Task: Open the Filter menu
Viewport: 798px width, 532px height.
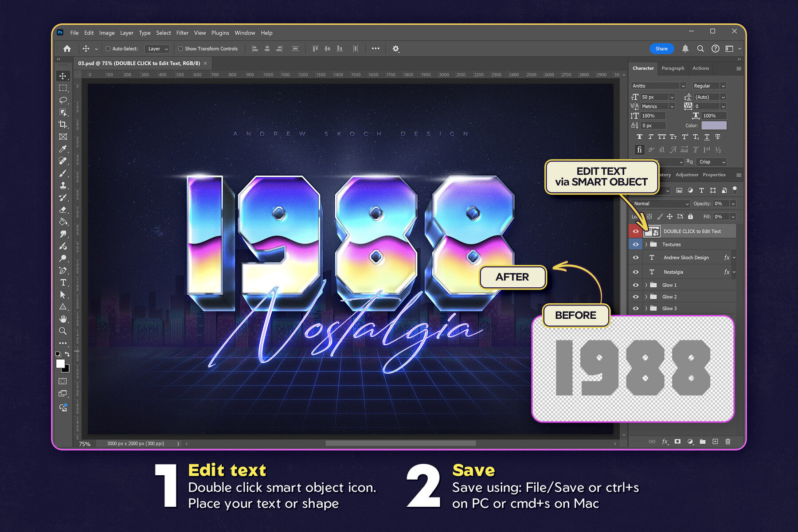Action: 182,32
